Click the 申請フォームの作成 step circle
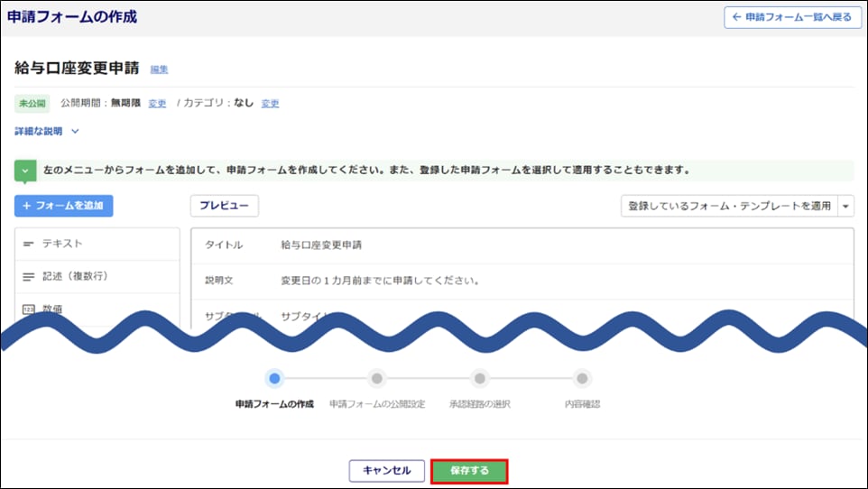Screen dimensions: 868x489 274,379
